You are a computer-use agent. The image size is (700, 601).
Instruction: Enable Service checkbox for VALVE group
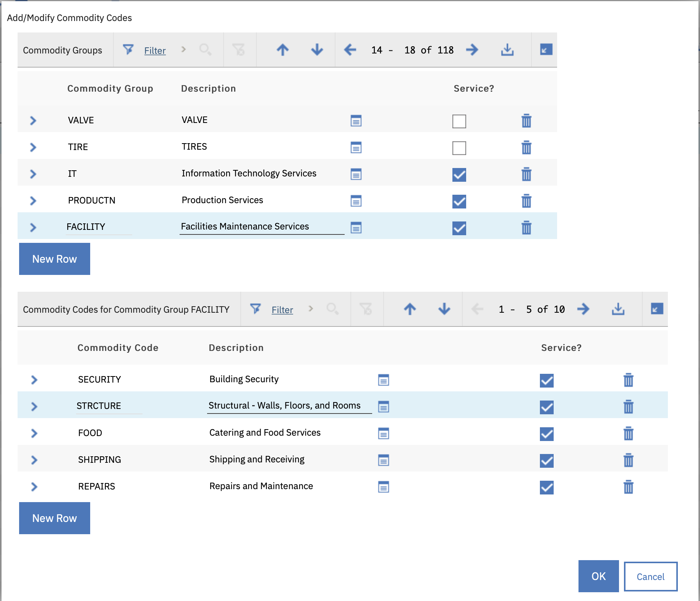coord(459,121)
